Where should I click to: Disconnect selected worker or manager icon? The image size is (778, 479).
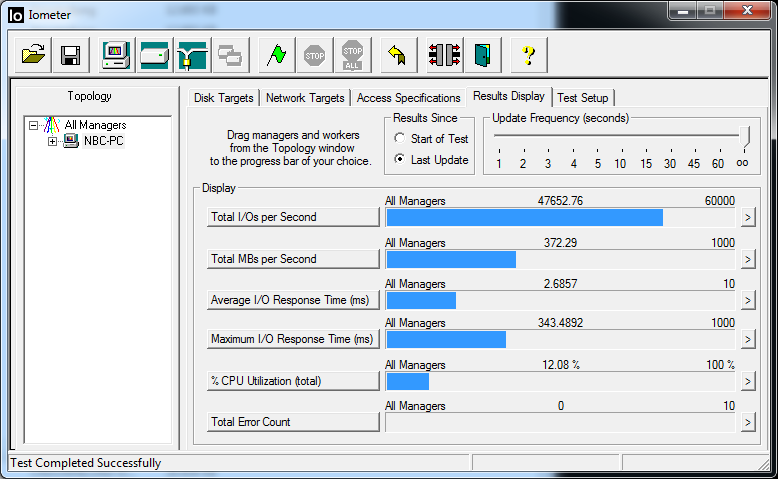[x=444, y=55]
